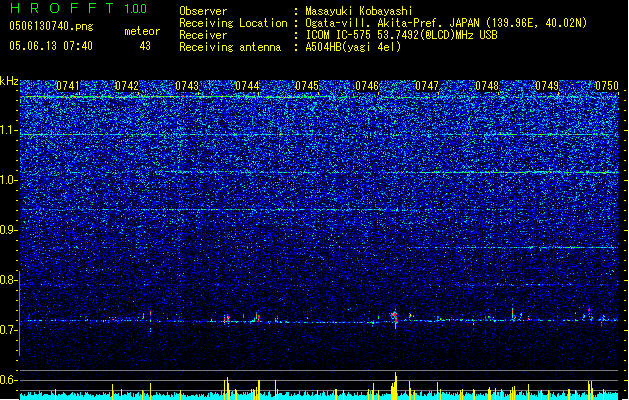Click the 0744 time marker
The height and width of the screenshot is (400, 629).
(x=247, y=86)
